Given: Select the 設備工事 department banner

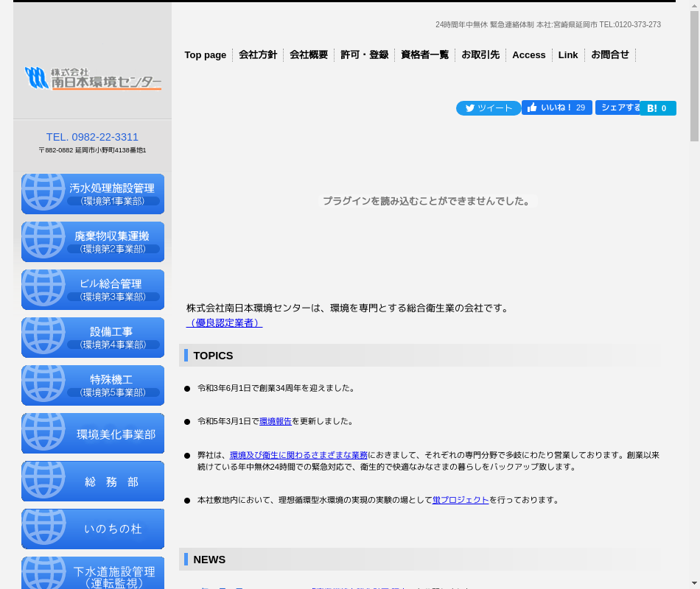Looking at the screenshot, I should click(93, 337).
